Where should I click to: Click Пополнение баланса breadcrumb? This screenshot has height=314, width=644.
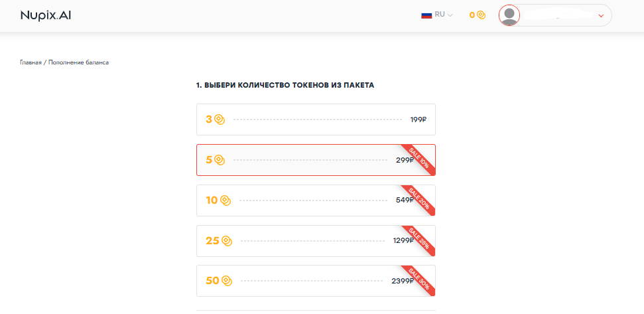78,62
